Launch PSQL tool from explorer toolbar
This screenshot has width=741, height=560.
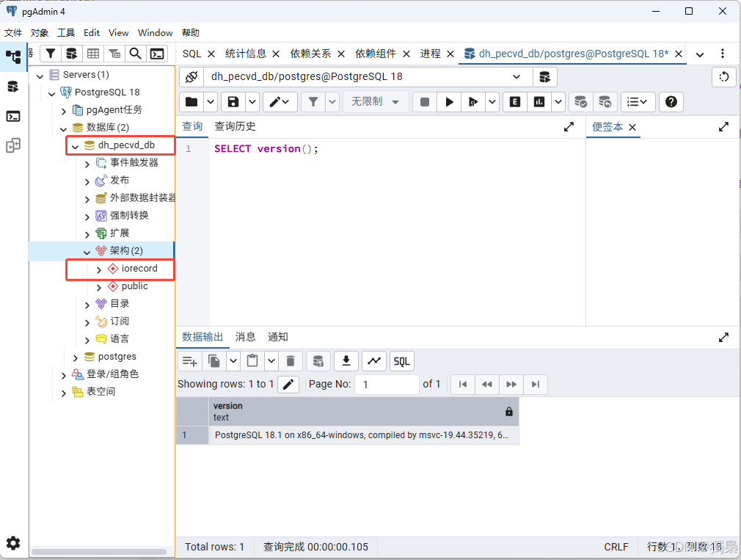[157, 54]
